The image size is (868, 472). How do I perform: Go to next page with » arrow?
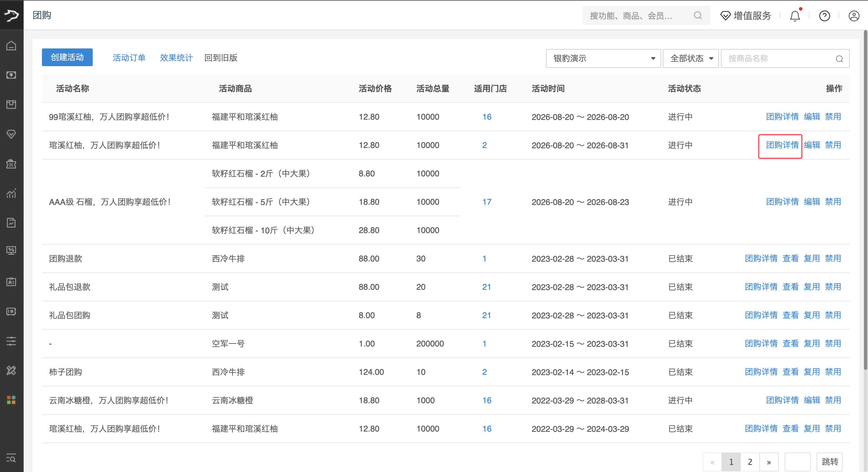click(769, 462)
